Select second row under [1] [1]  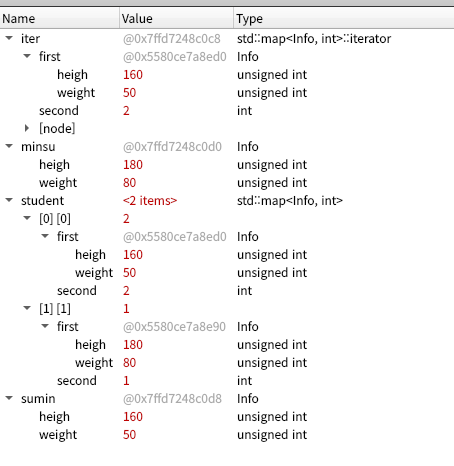click(77, 381)
